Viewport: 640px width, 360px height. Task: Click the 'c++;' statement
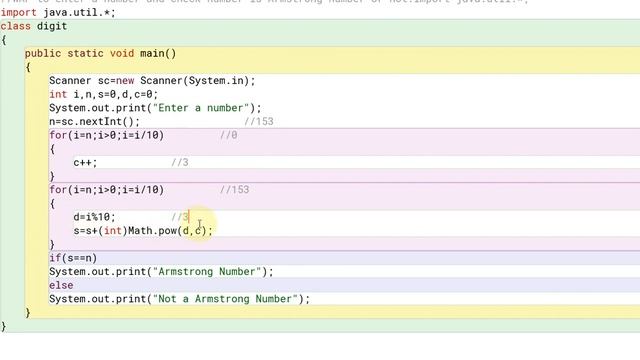(85, 162)
